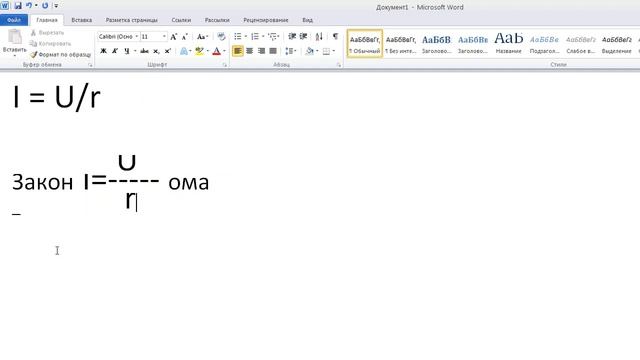Decrease font size with the small A icon
640x360 pixels.
coord(184,37)
